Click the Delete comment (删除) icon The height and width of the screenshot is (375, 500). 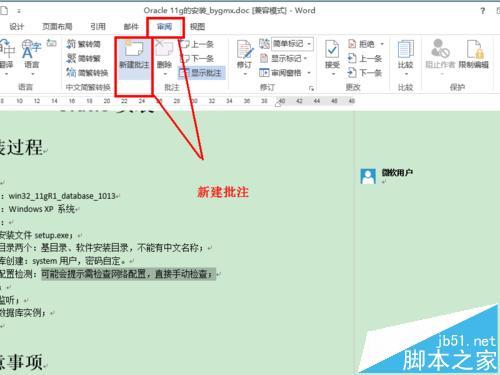[164, 49]
